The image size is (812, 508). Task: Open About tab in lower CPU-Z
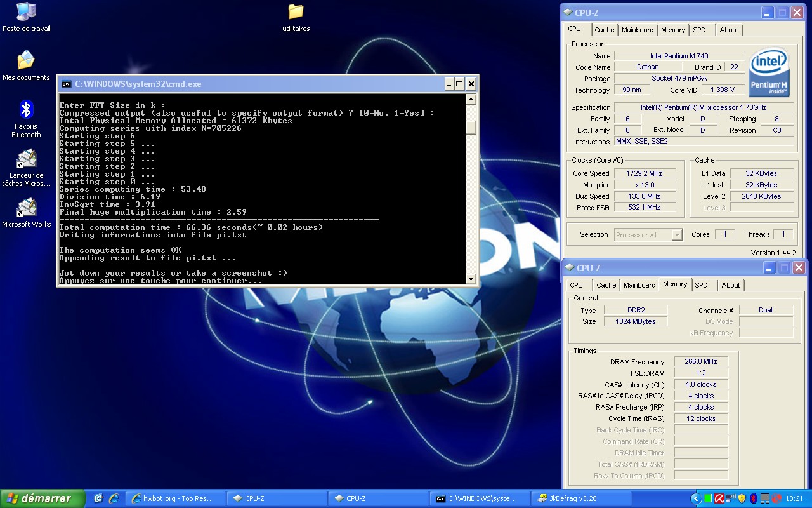[x=731, y=285]
